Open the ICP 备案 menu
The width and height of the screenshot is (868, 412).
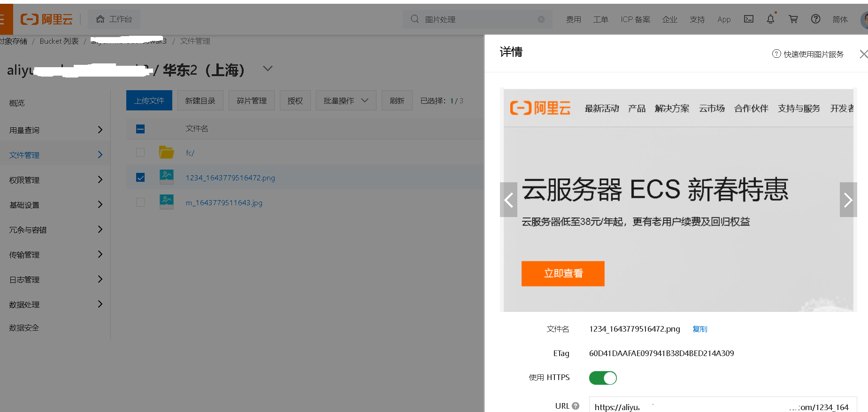pos(636,19)
